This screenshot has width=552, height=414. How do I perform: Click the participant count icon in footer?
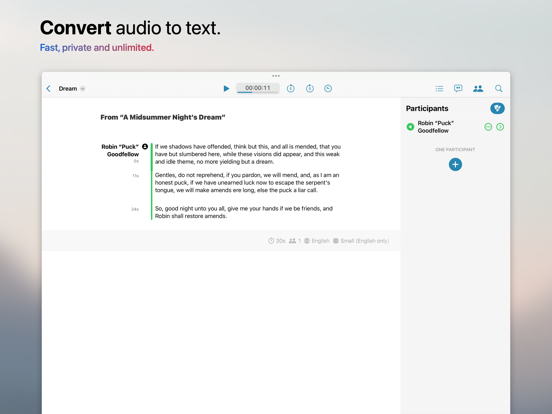292,241
